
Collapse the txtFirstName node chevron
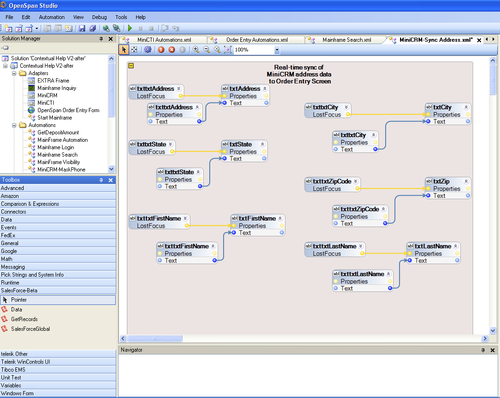280,218
